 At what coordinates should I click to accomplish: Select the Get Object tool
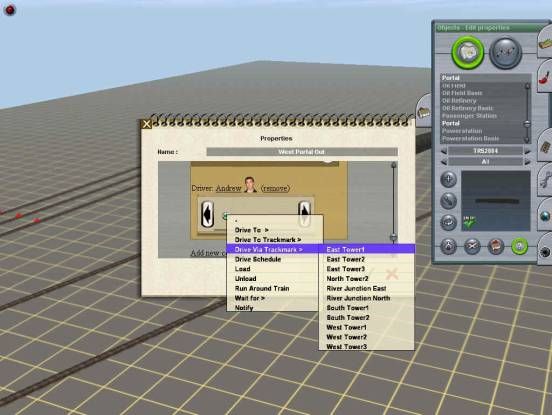click(496, 246)
